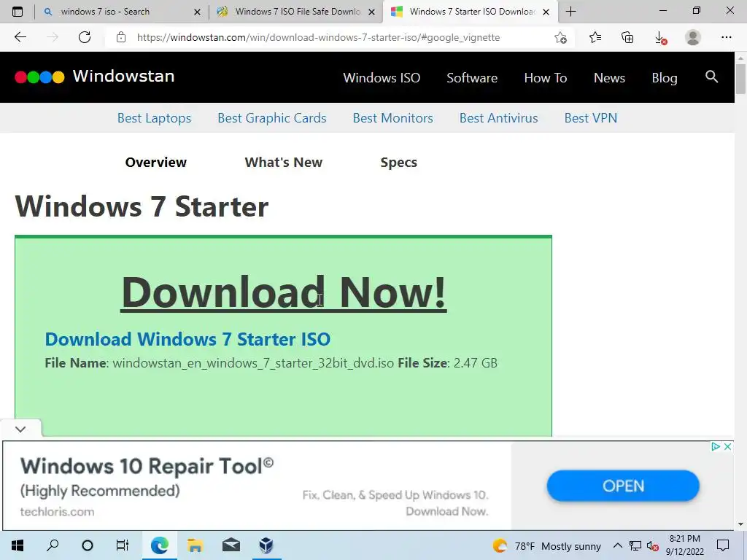Screen dimensions: 747x560
Task: Click the AdChoices icon on the ad
Action: pyautogui.click(x=715, y=447)
